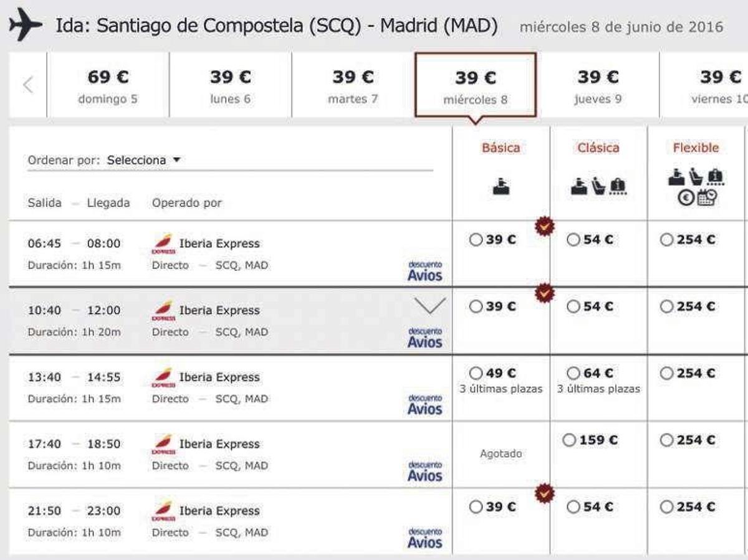Click the descuento Avios badge on the 13:40 flight

[x=424, y=403]
